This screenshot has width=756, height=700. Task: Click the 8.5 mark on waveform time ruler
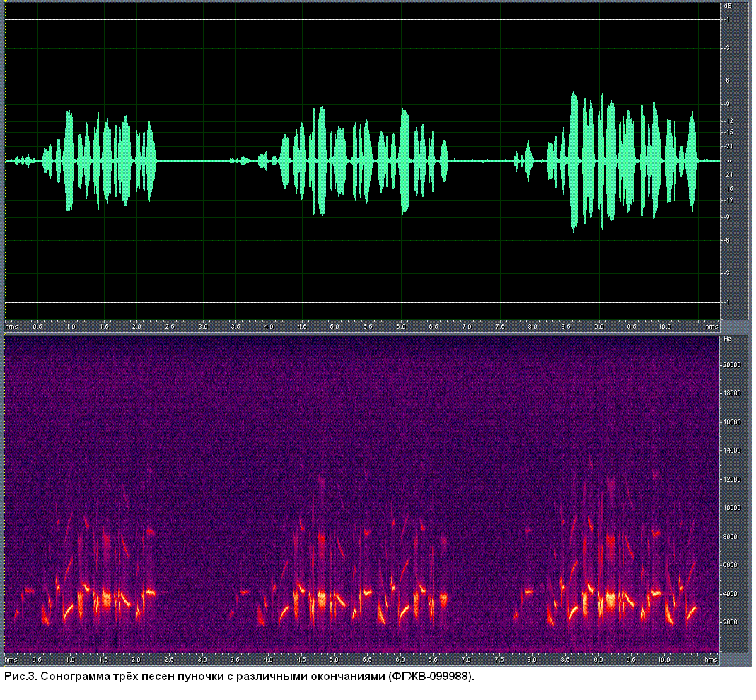click(566, 328)
